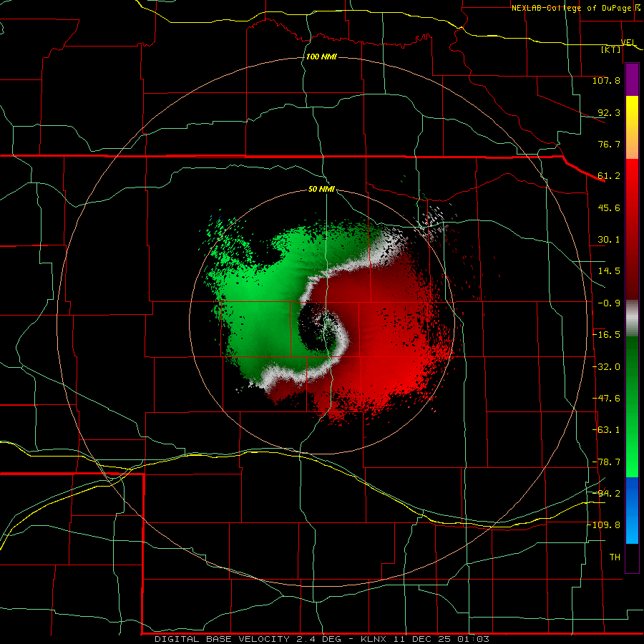Select the -16.5 scale value
The image size is (644, 644).
pyautogui.click(x=606, y=335)
